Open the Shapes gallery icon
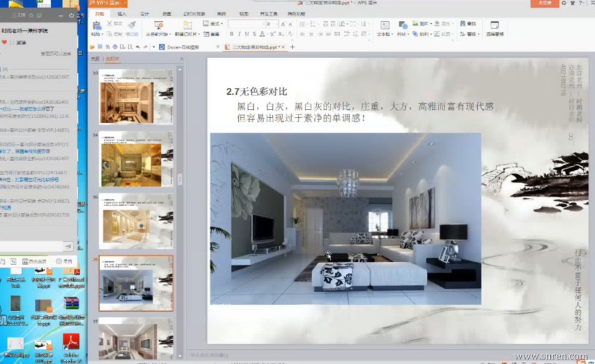Screen dimensions: 595x364 tap(403, 25)
